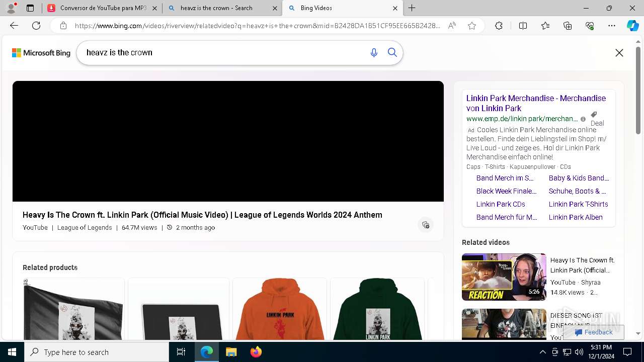Screen dimensions: 644x362
Task: Open the tab actions menu icon
Action: click(30, 8)
